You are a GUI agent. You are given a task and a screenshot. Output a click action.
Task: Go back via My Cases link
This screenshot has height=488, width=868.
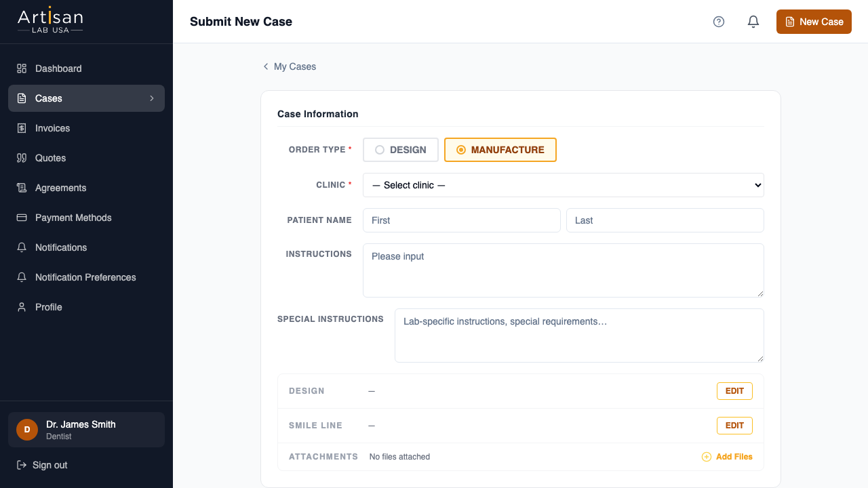pyautogui.click(x=290, y=66)
